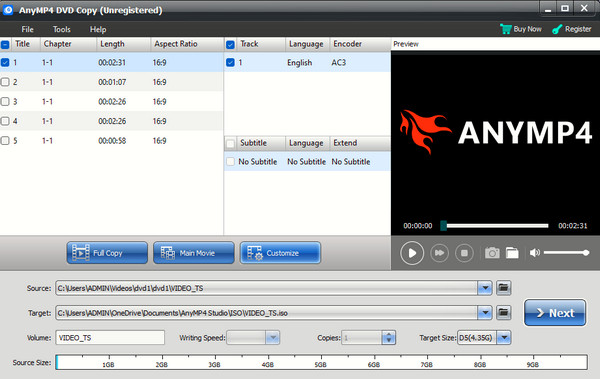This screenshot has width=600, height=379.
Task: Click the Full Copy mode button
Action: [x=107, y=253]
